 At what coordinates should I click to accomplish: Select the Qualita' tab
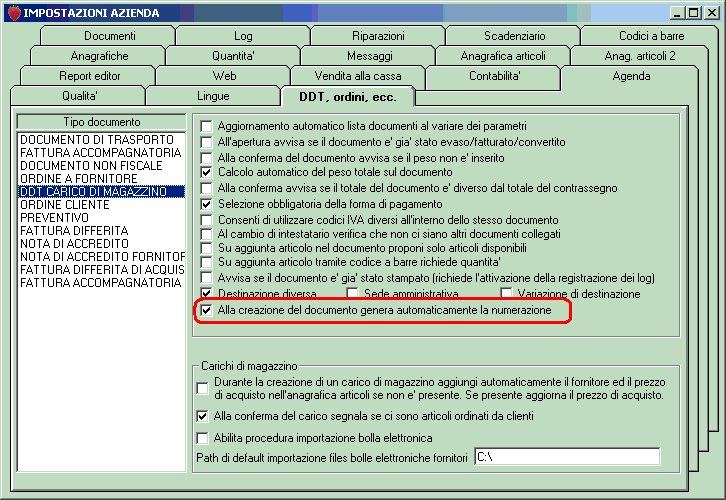[80, 95]
